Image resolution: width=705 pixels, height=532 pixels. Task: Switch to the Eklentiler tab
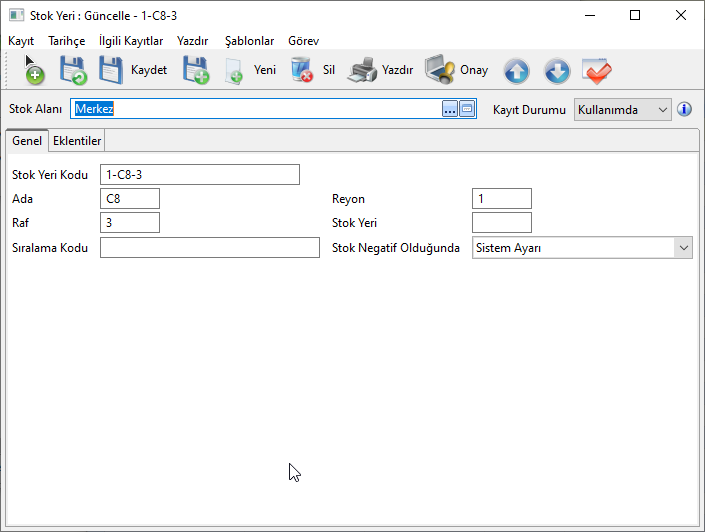click(77, 141)
